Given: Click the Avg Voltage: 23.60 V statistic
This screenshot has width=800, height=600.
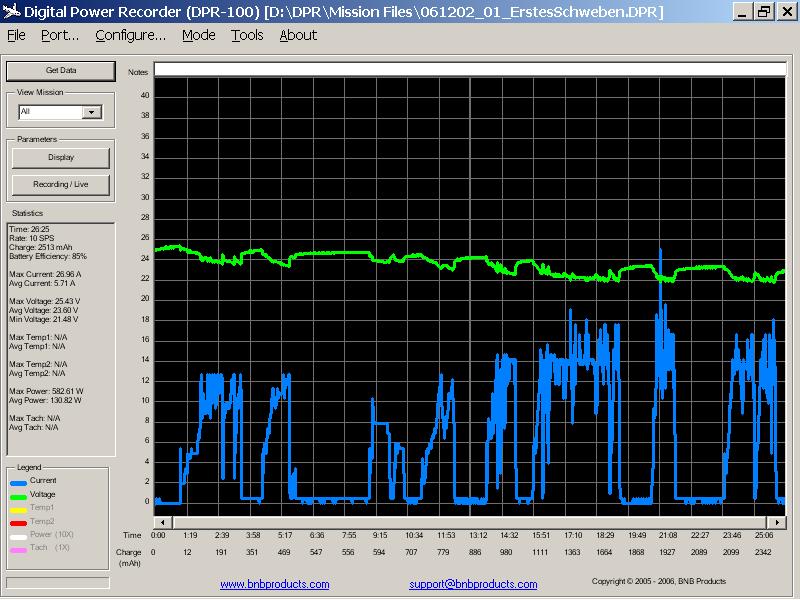Looking at the screenshot, I should coord(43,310).
